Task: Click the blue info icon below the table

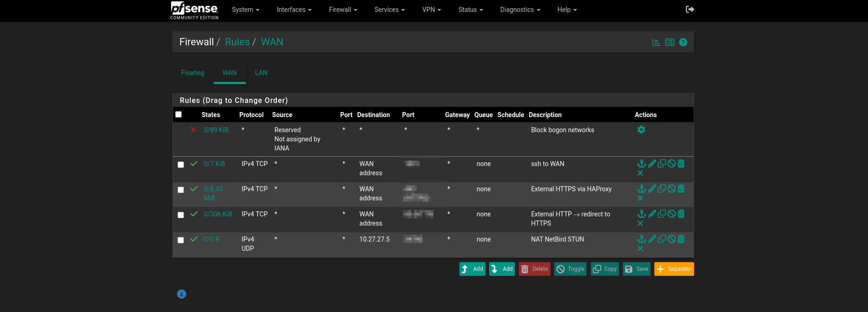Action: tap(182, 294)
